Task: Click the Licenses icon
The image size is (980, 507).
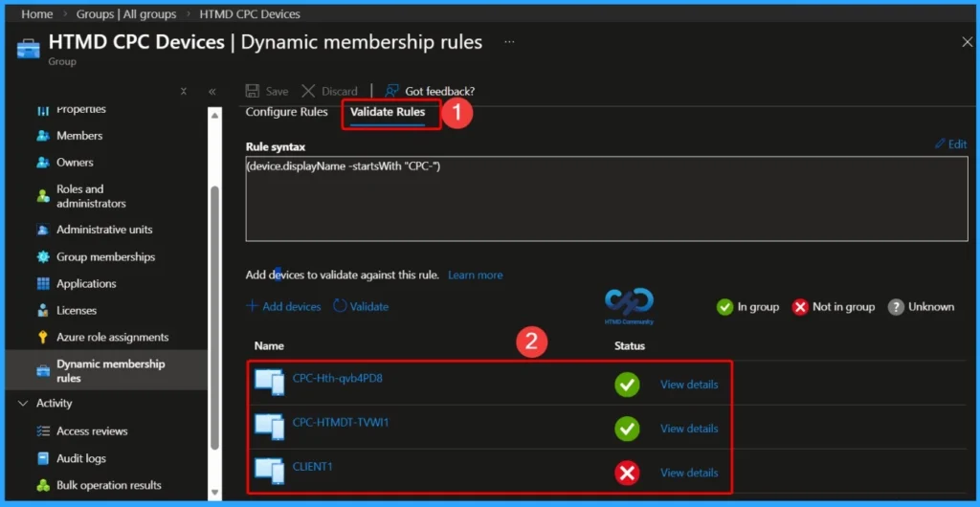Action: coord(43,310)
